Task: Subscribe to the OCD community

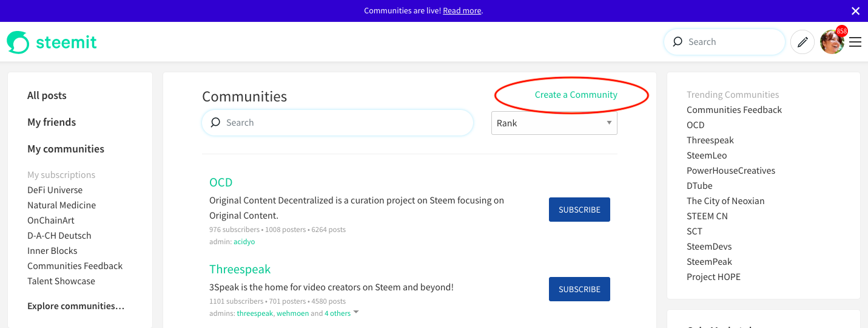Action: coord(579,210)
